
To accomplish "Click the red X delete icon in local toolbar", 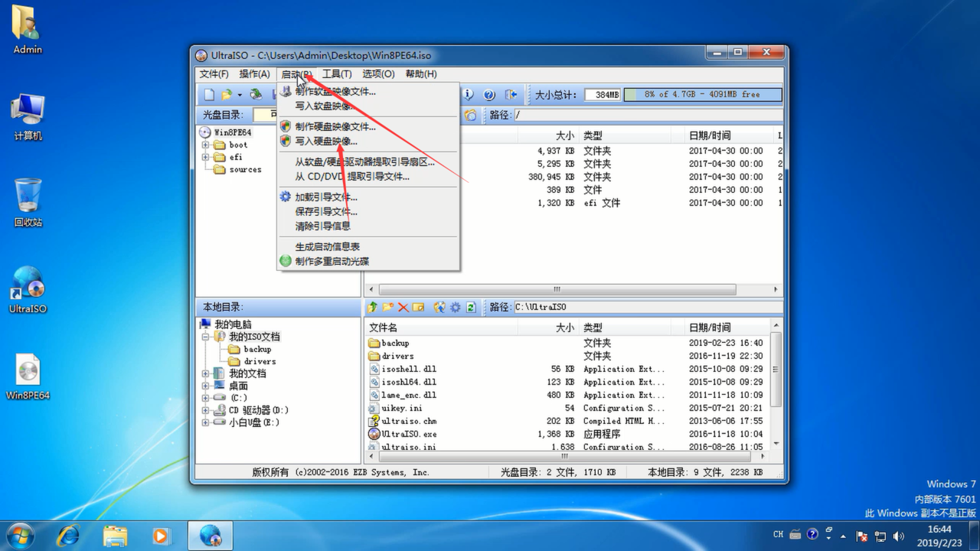I will click(403, 307).
